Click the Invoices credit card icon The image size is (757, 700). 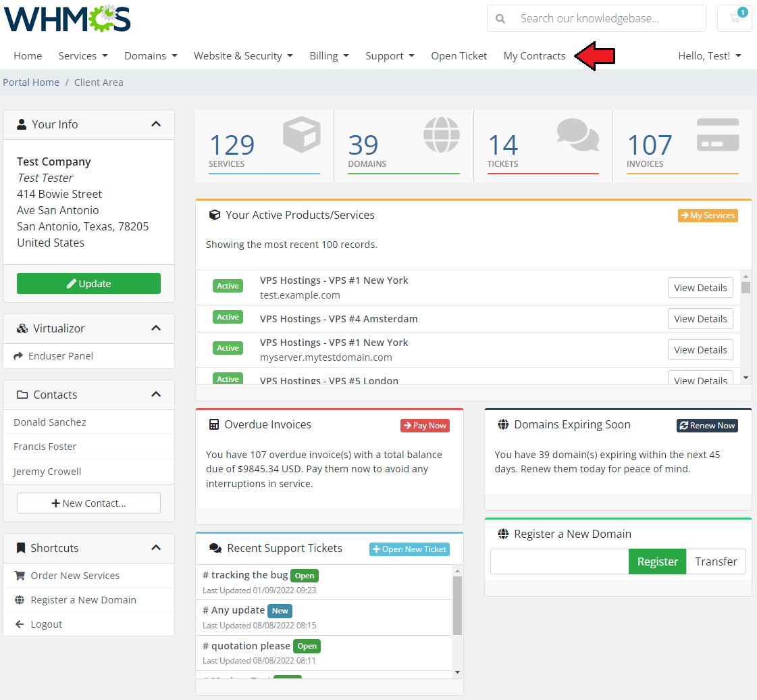[x=718, y=134]
